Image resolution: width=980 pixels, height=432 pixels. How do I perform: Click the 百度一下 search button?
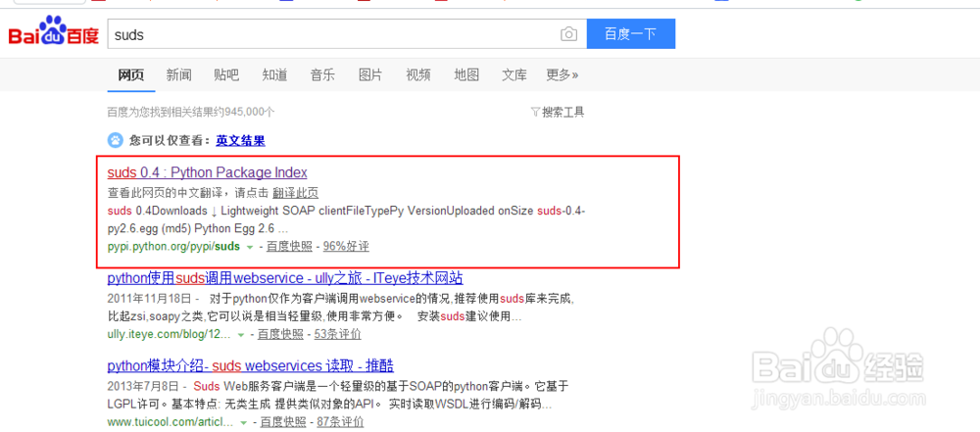point(630,33)
